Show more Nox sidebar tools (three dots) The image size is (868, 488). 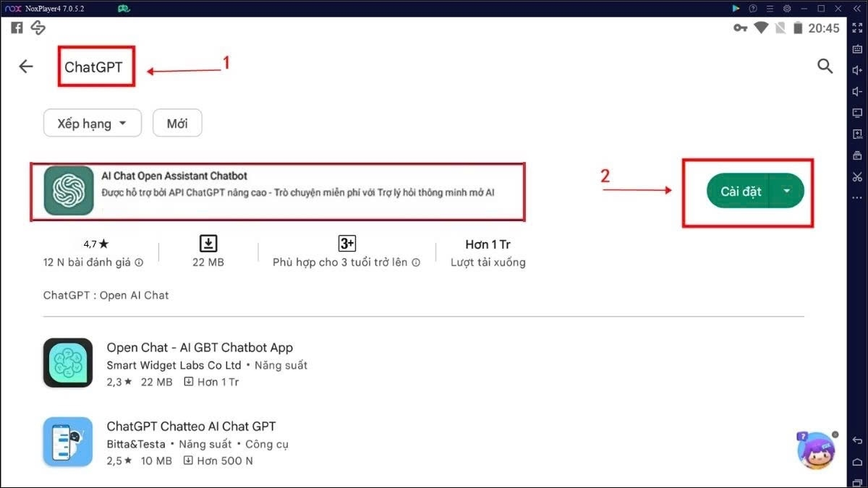[x=857, y=197]
